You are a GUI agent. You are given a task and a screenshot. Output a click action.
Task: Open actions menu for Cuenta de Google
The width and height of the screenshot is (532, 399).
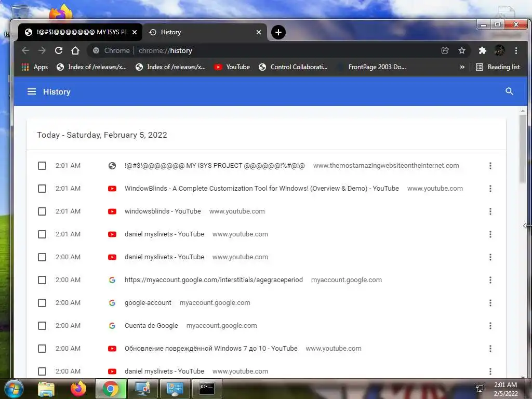[x=490, y=326]
